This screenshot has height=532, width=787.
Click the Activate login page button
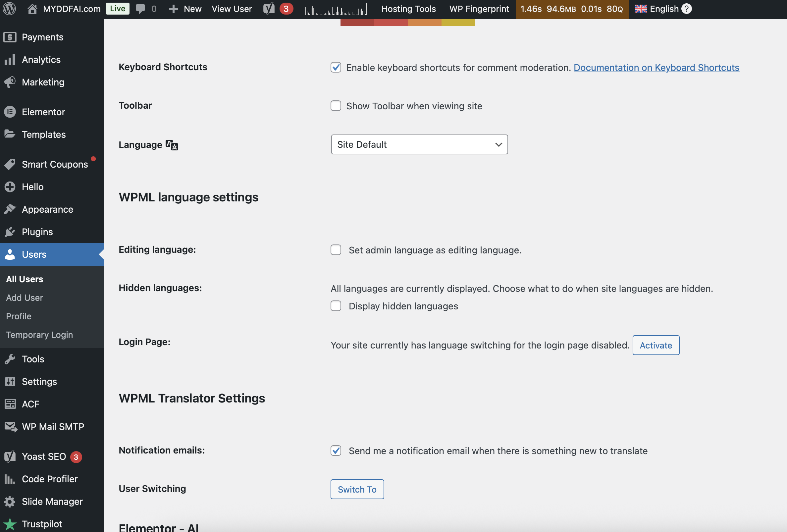point(656,345)
